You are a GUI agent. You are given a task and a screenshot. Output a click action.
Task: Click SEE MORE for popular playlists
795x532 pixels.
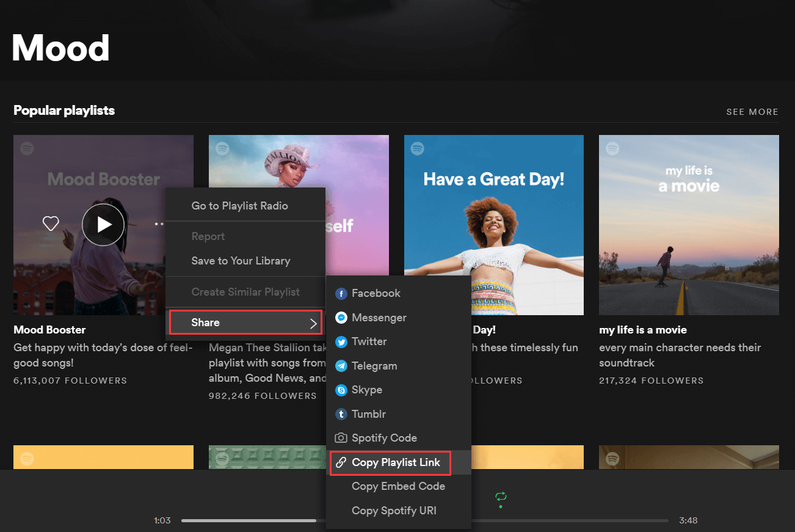752,112
